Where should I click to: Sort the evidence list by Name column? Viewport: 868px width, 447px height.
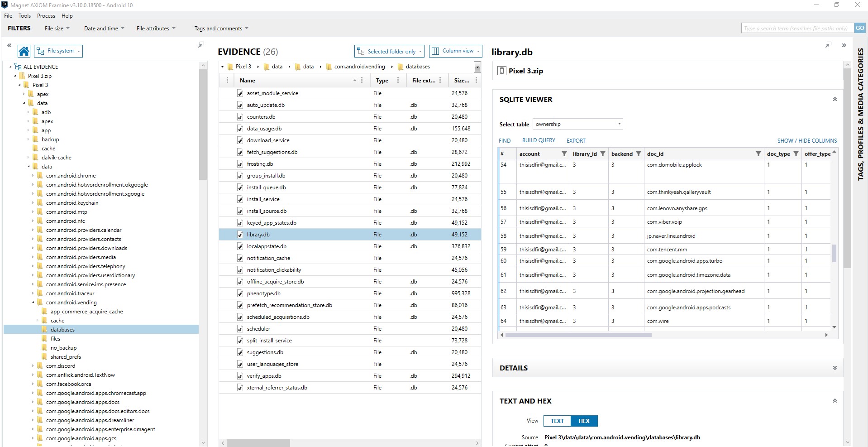tap(248, 81)
